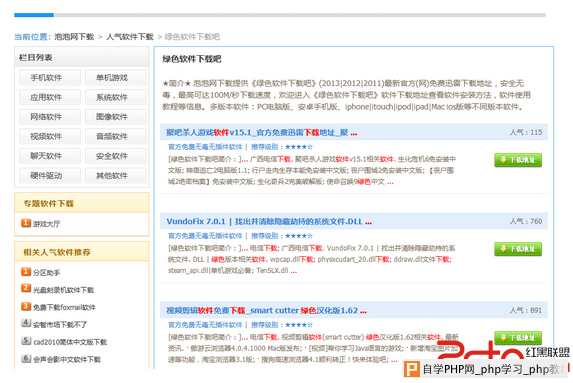Open 安智市场下载不了 link
Viewport: 573px width, 383px height.
click(60, 325)
